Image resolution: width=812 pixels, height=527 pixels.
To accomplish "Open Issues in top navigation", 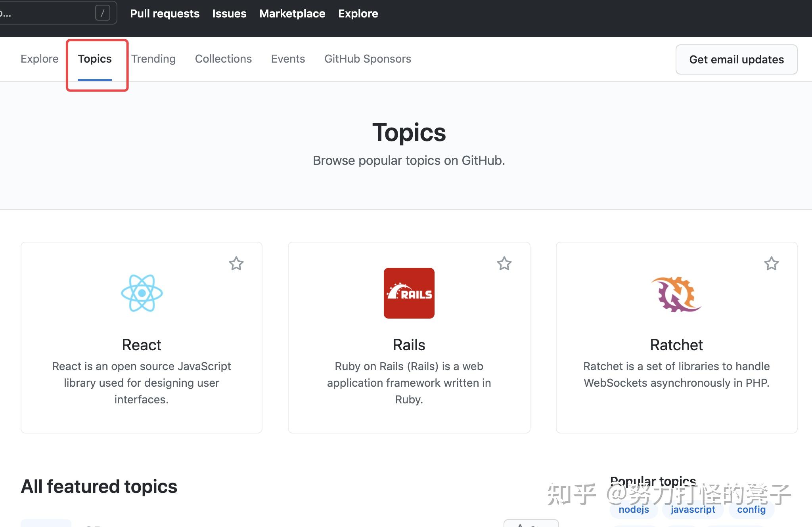I will 229,13.
